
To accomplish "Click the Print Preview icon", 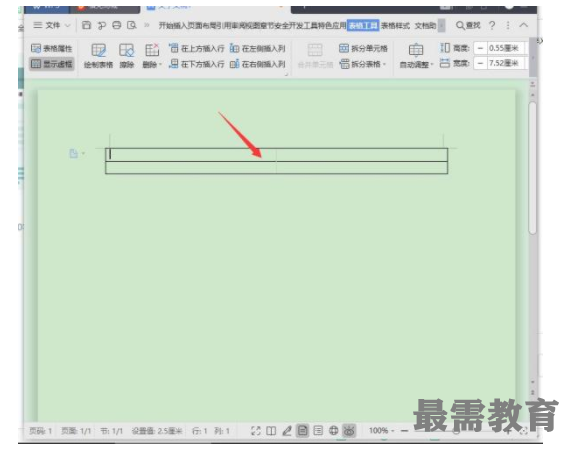I will coord(132,25).
